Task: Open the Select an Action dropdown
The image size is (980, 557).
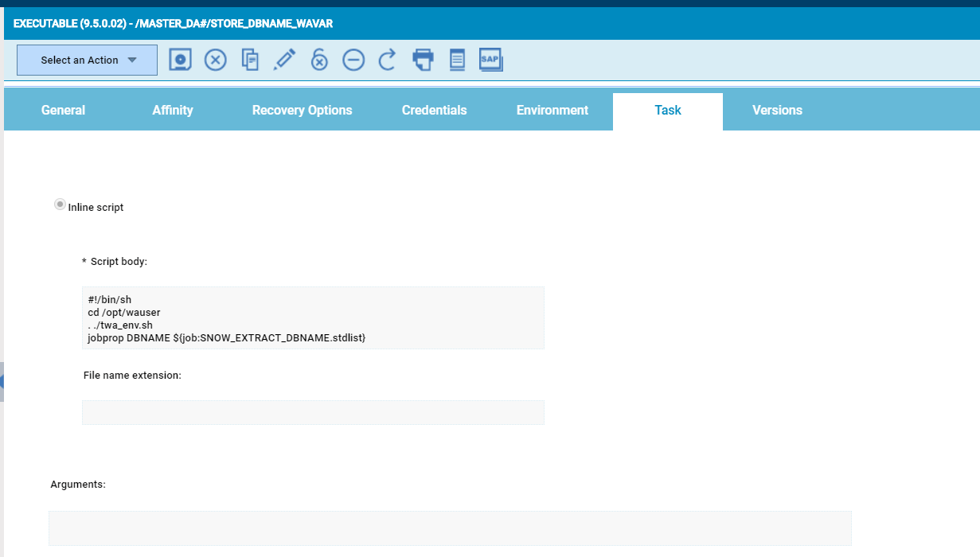Action: [x=80, y=59]
